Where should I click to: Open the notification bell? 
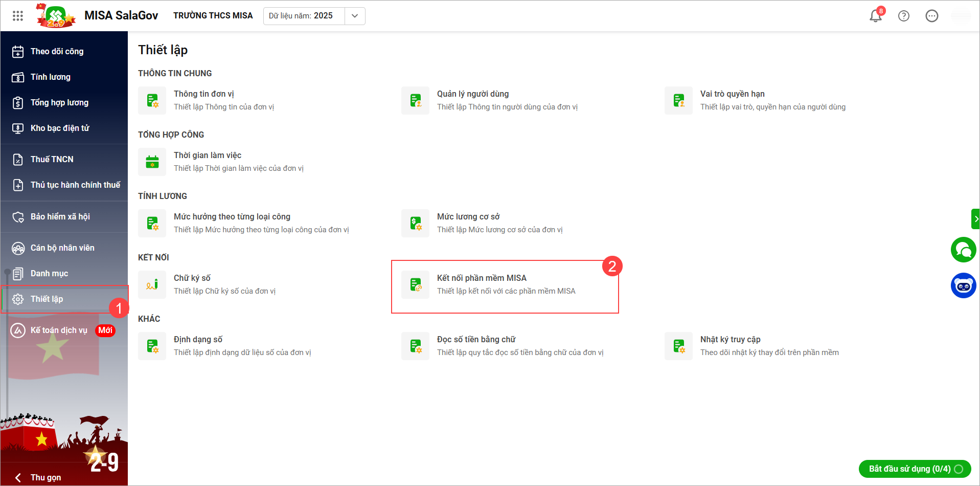point(875,16)
